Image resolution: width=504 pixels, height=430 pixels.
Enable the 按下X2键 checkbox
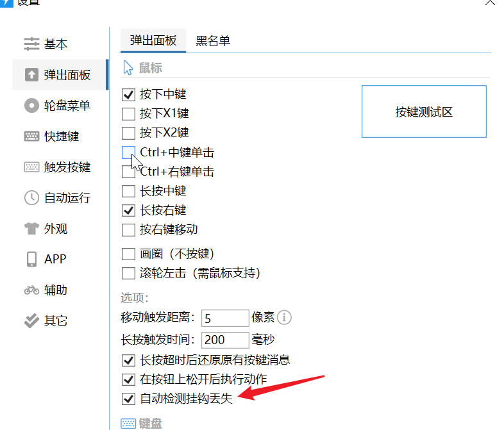[129, 133]
